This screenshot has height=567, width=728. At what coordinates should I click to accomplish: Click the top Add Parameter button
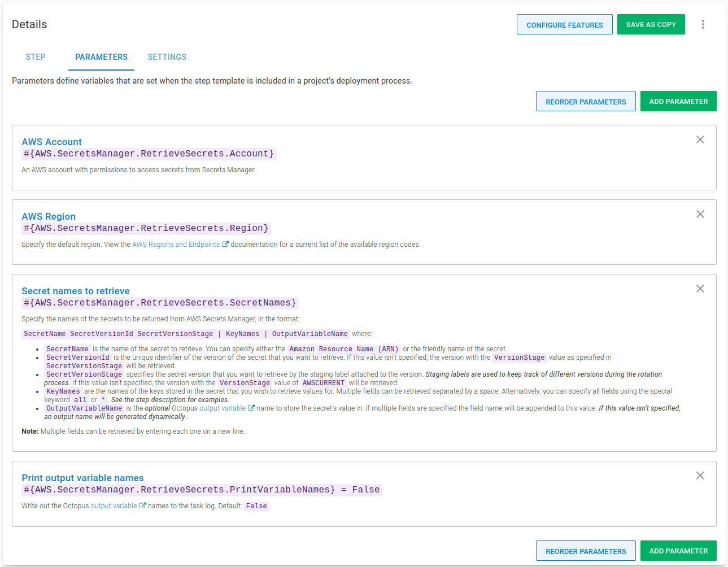click(x=678, y=102)
